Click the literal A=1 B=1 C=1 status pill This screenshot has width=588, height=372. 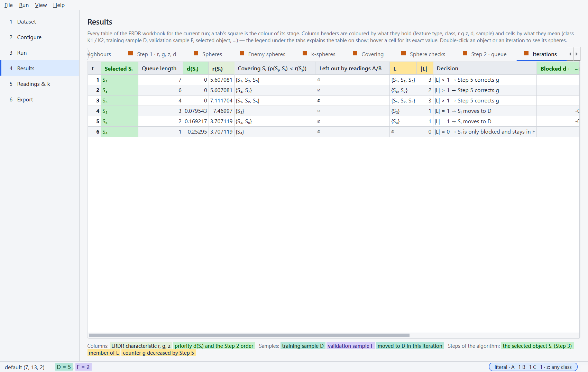pos(533,367)
